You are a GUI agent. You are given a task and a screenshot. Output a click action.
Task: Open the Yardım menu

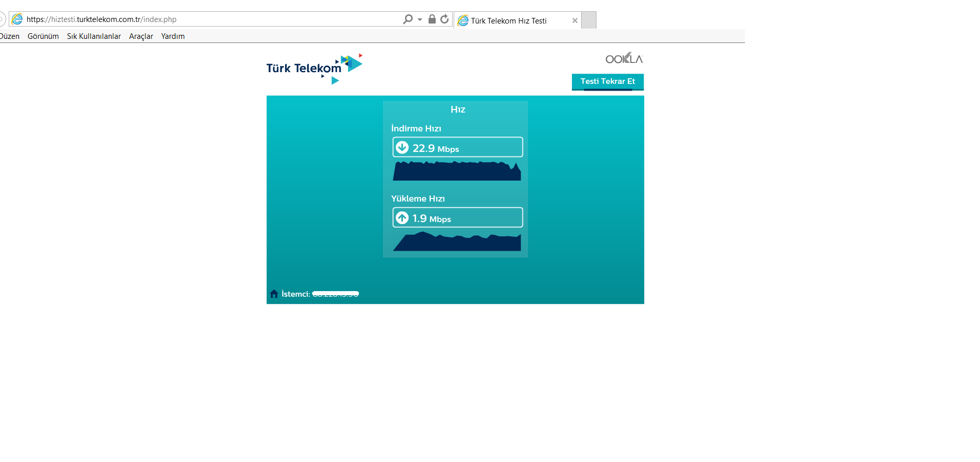(x=173, y=36)
